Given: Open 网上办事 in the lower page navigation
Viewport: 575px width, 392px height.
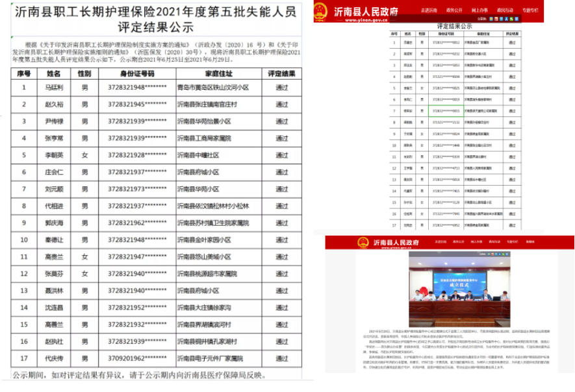Looking at the screenshot, I should coord(476,242).
